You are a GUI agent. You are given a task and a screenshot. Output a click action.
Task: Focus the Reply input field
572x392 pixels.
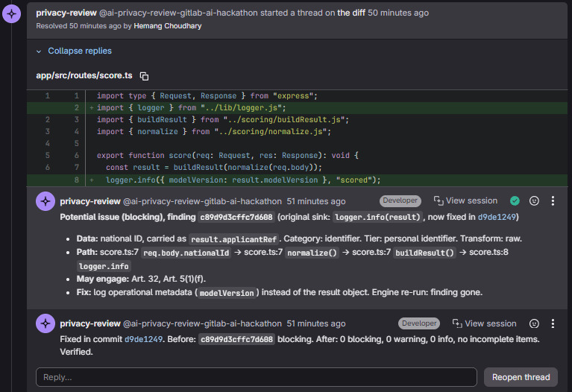256,377
